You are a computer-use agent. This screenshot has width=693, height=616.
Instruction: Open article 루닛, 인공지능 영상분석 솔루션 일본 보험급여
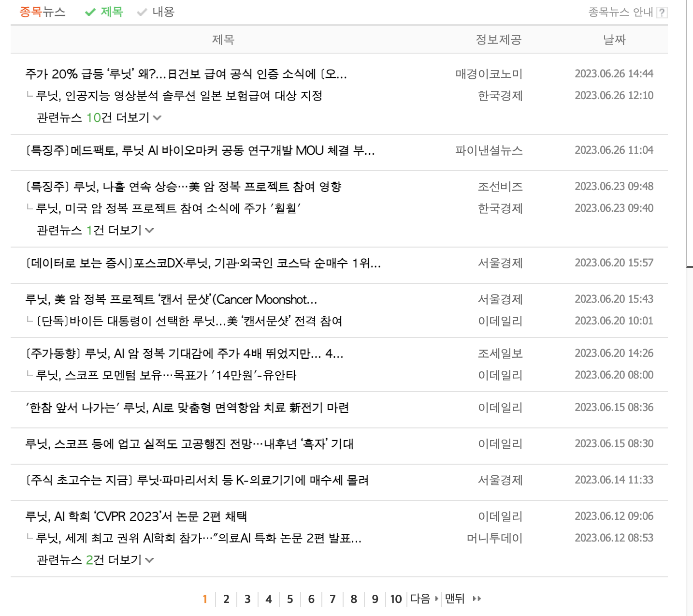point(179,96)
